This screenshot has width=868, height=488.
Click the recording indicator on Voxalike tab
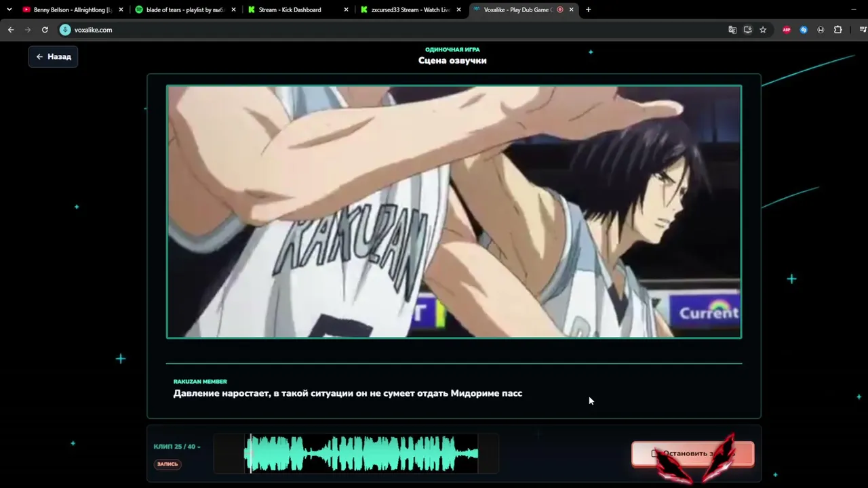pyautogui.click(x=560, y=10)
